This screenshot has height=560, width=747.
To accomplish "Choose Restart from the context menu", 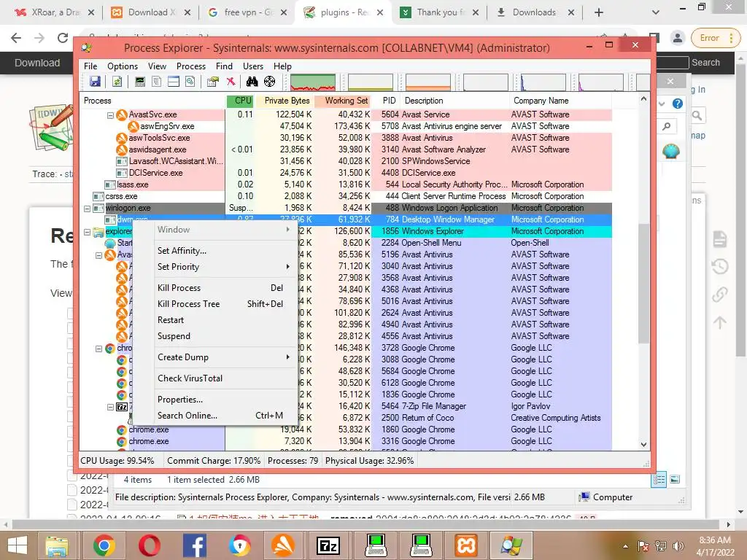I will [223, 320].
